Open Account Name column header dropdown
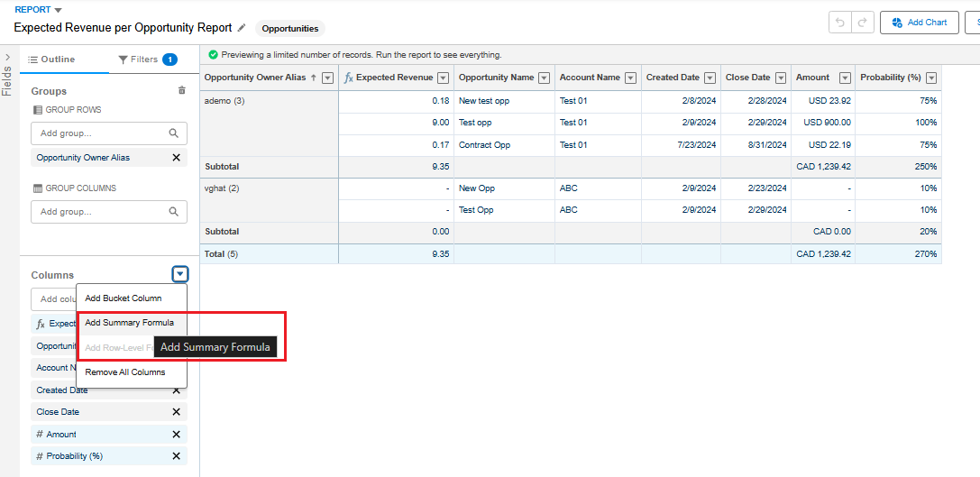Image resolution: width=980 pixels, height=477 pixels. (631, 78)
